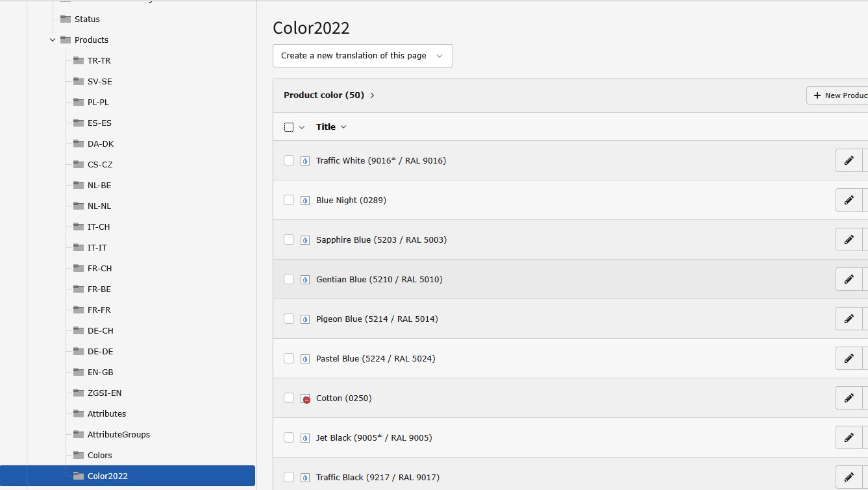This screenshot has height=490, width=868.
Task: Click the folder icon of the DE-DE page
Action: coord(79,351)
